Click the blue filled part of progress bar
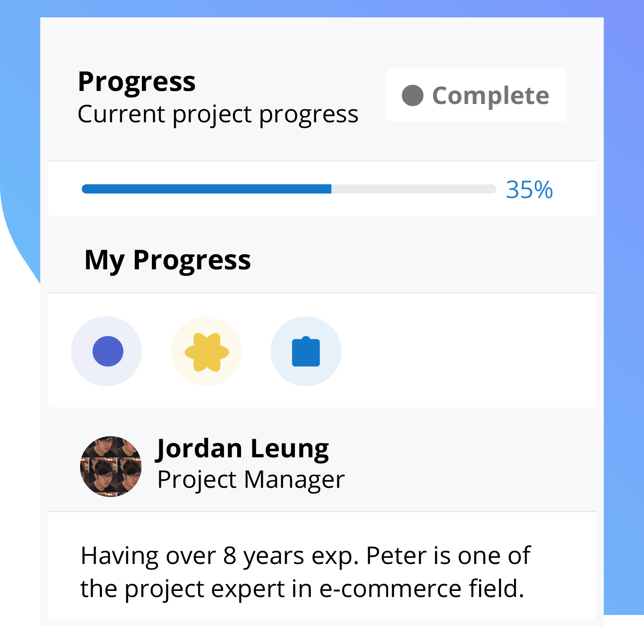This screenshot has height=644, width=644. [206, 189]
